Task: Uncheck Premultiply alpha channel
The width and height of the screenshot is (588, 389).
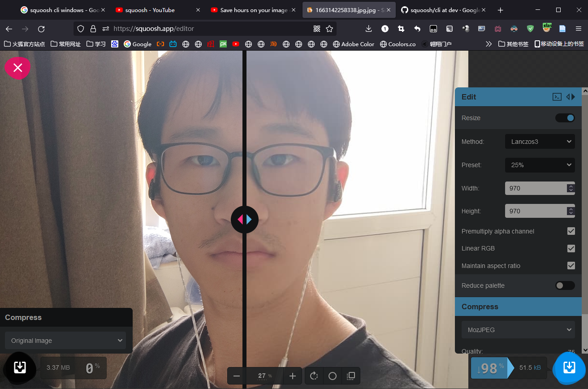Action: pos(571,231)
